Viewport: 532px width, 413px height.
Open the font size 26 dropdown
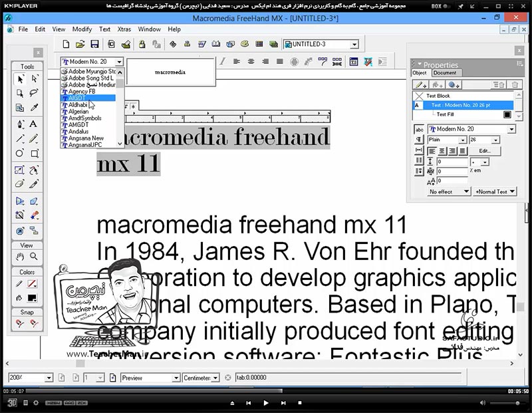coord(495,140)
